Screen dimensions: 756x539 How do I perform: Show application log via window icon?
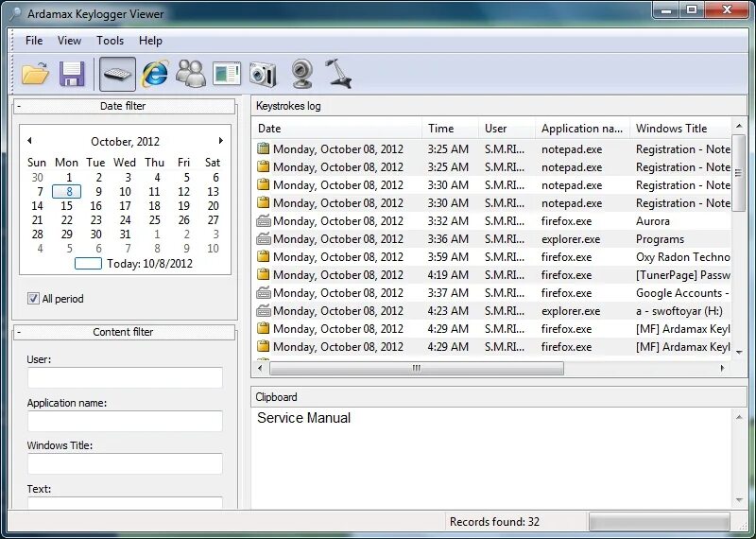tap(227, 75)
